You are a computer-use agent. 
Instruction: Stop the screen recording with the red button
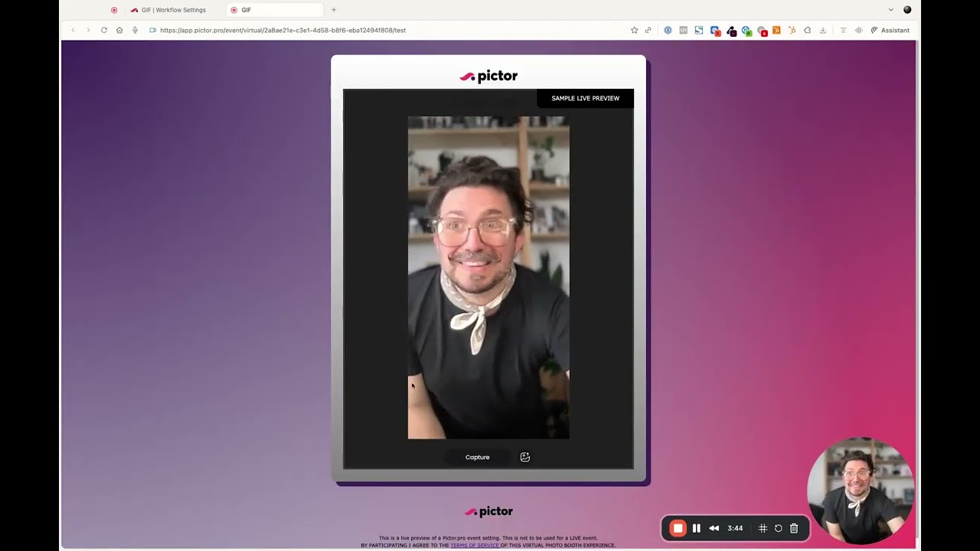678,528
